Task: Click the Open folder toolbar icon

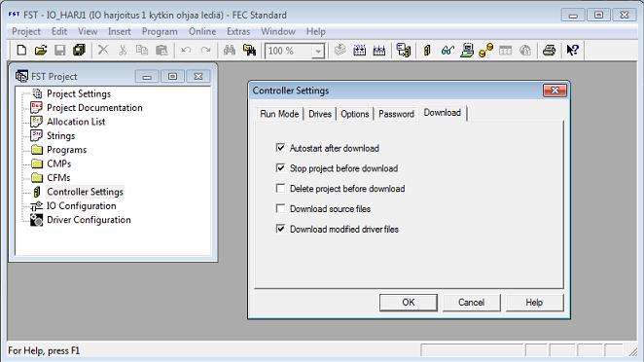Action: click(41, 51)
